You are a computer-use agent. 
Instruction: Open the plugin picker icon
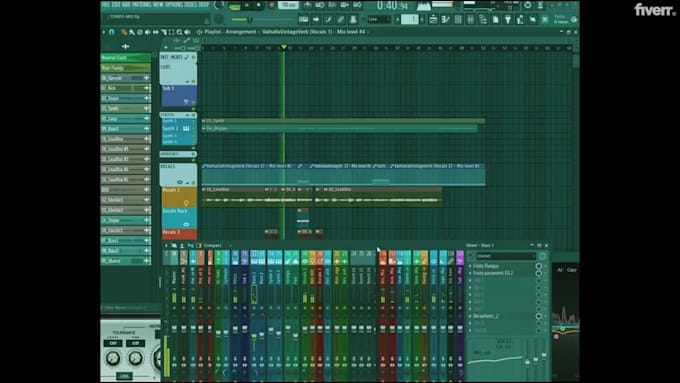pyautogui.click(x=508, y=20)
